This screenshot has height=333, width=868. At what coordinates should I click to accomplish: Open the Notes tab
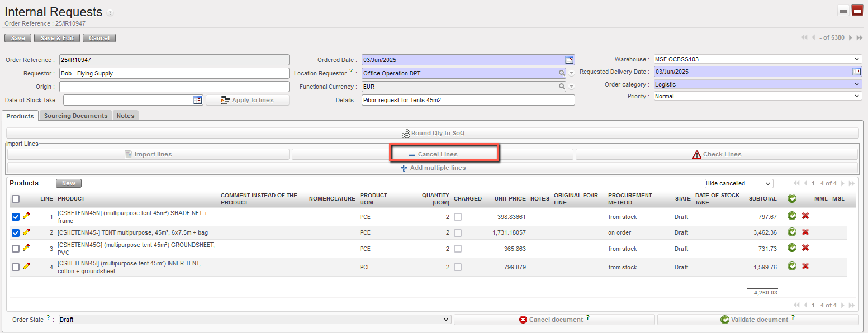(x=125, y=116)
